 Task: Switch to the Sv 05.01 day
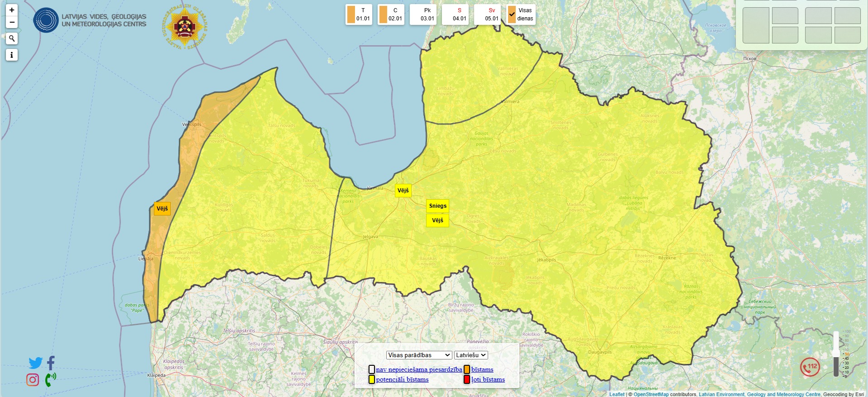point(487,14)
